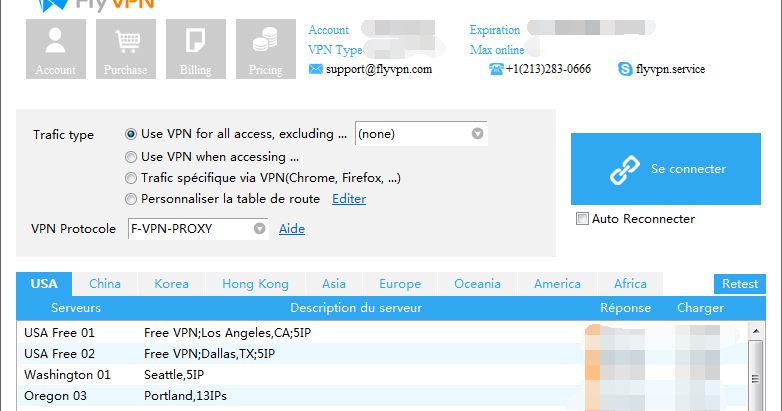Click the Expiration label
782x411 pixels.
click(x=495, y=30)
